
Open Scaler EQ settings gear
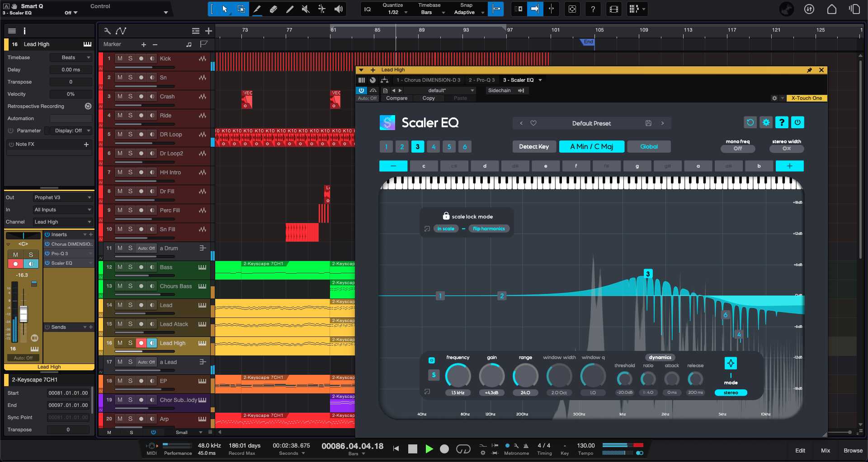[x=766, y=122]
